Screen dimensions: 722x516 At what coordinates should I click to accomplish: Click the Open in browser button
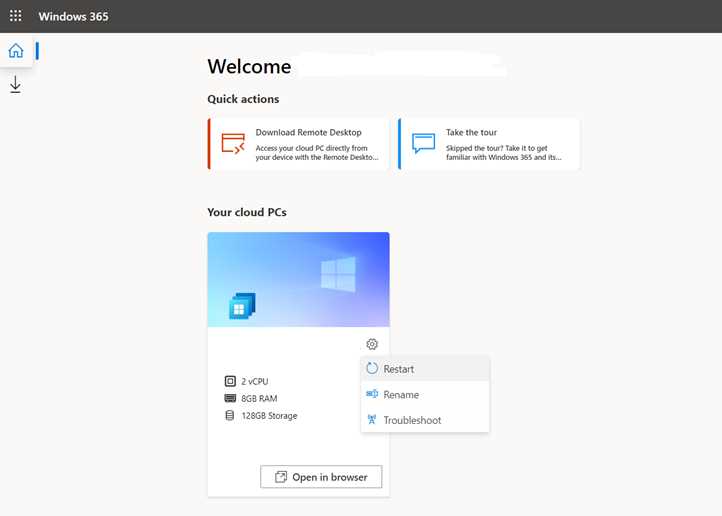[x=321, y=477]
